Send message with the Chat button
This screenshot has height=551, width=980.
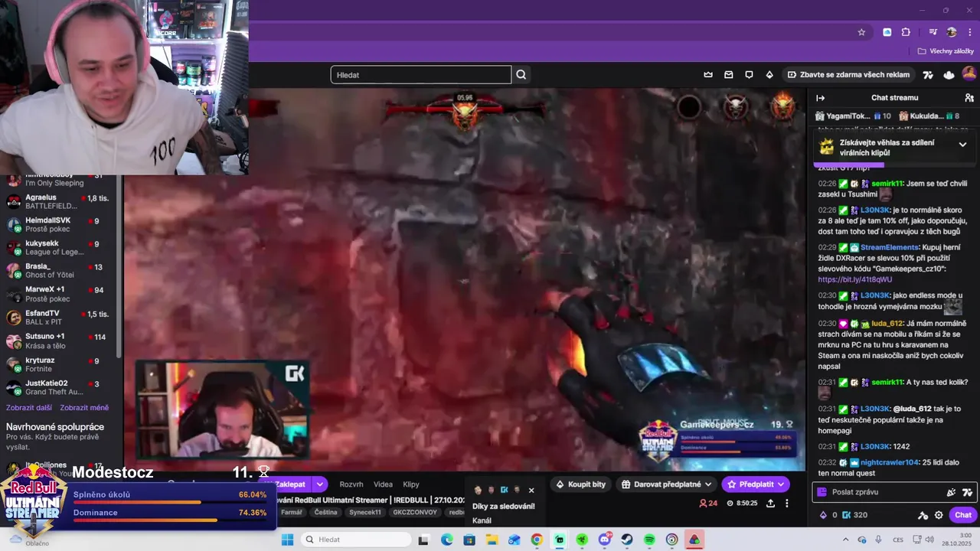point(962,515)
